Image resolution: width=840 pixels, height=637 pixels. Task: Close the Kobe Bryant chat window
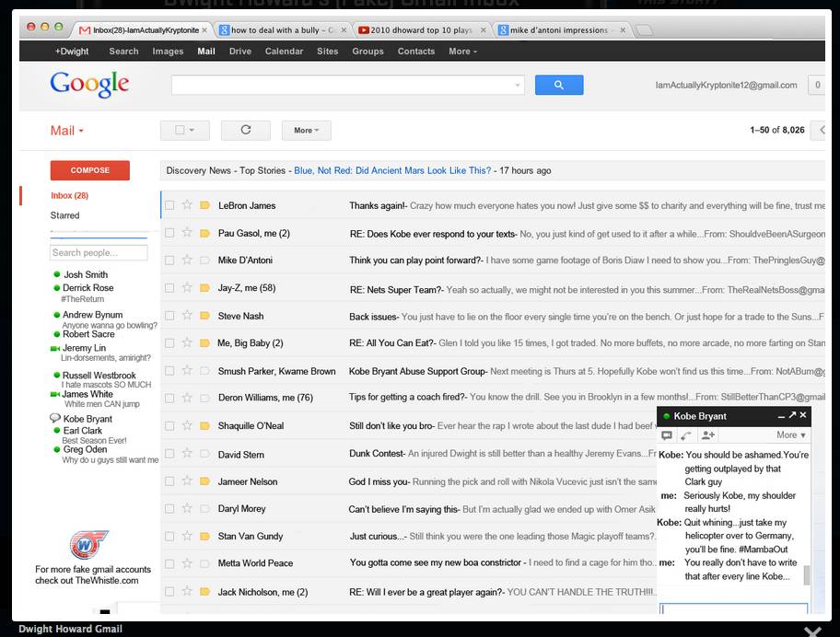click(803, 415)
